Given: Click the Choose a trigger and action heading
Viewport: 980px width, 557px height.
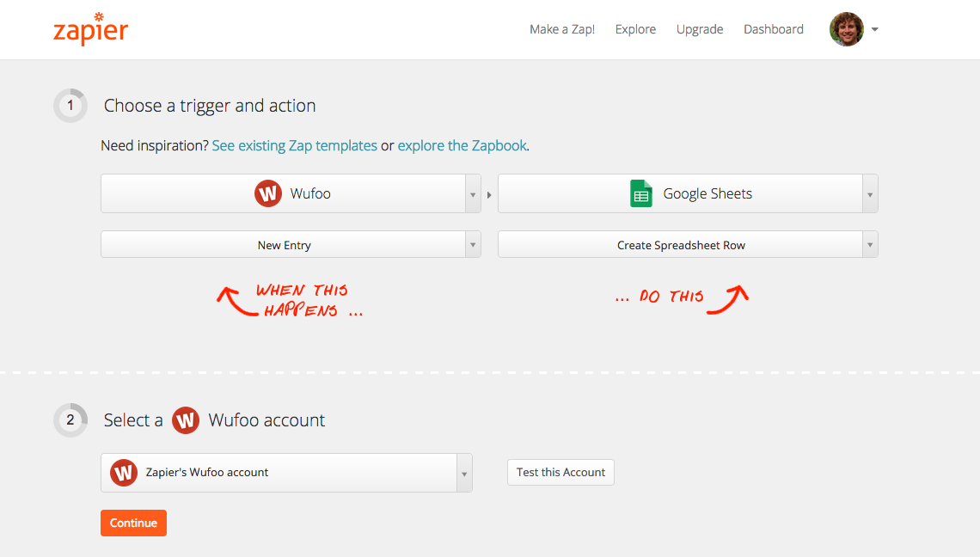Looking at the screenshot, I should tap(210, 106).
